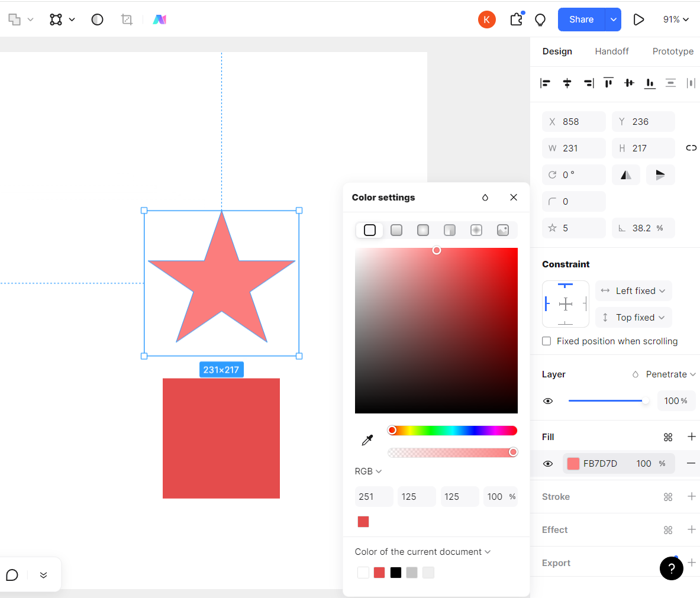This screenshot has height=598, width=700.
Task: Click the Share button
Action: tap(581, 20)
